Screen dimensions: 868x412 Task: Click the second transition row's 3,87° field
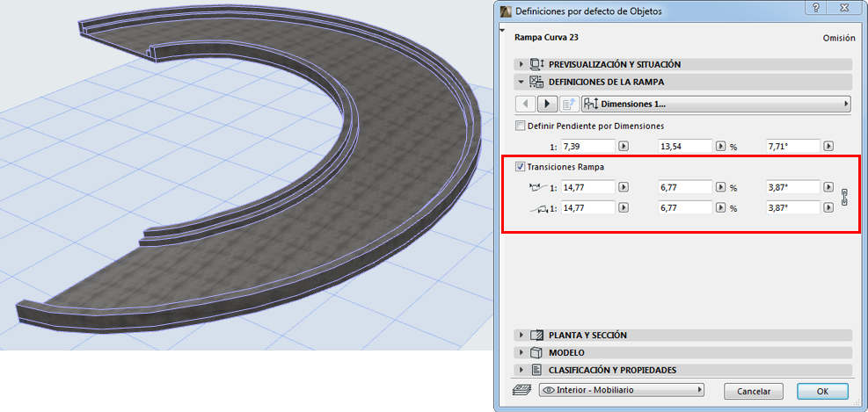[x=792, y=208]
